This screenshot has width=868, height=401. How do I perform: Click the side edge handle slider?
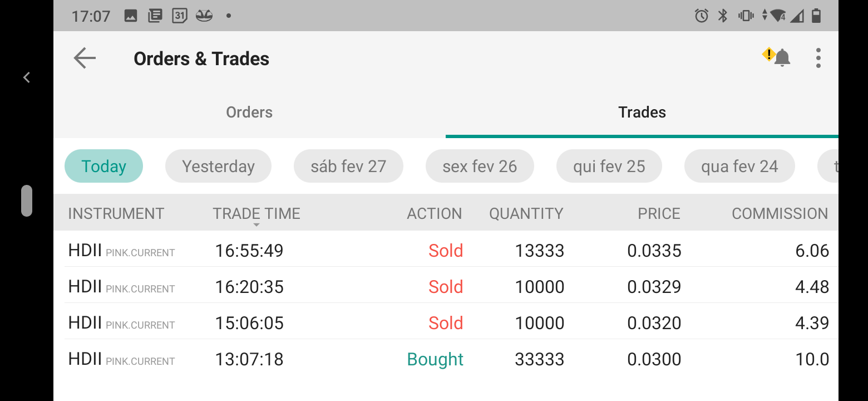coord(26,200)
